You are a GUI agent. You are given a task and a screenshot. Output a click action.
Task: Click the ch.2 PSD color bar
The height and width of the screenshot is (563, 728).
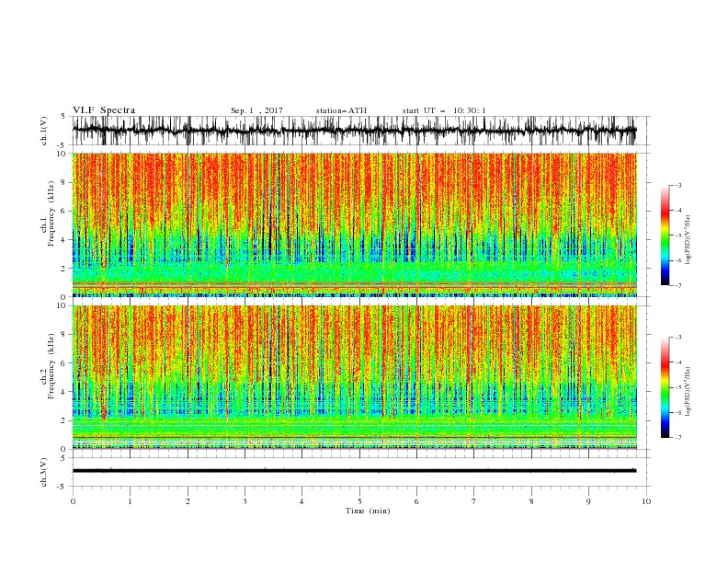pyautogui.click(x=665, y=387)
